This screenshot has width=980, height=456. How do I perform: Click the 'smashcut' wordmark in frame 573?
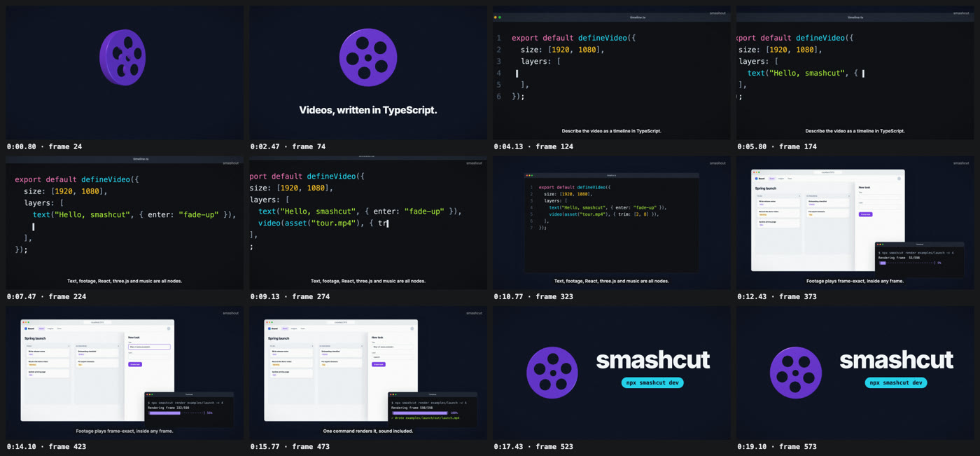click(x=897, y=360)
